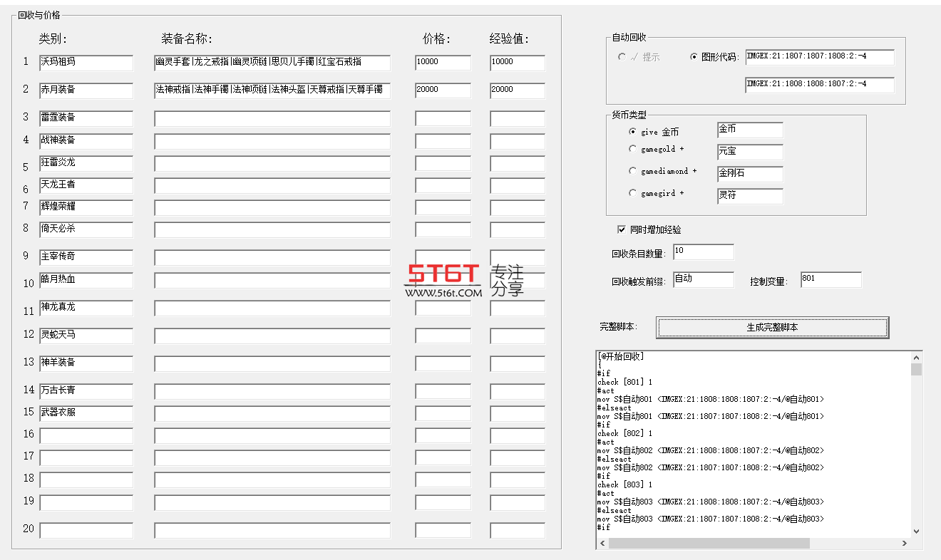Click the 控制变量 field containing 801

(831, 280)
